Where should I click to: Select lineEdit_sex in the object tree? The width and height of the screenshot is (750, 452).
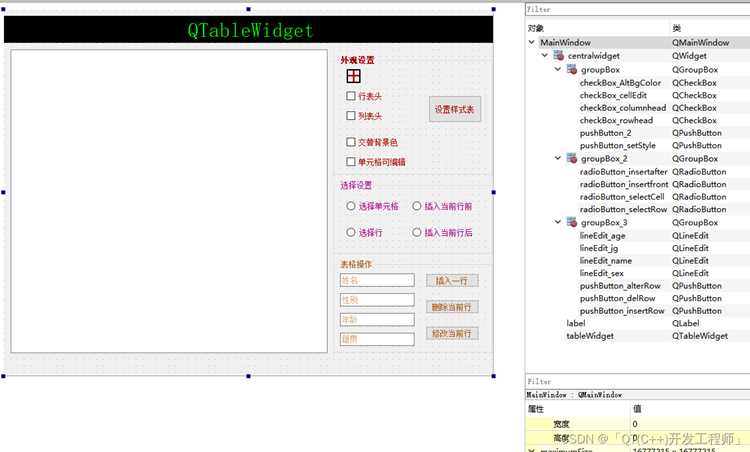click(602, 273)
